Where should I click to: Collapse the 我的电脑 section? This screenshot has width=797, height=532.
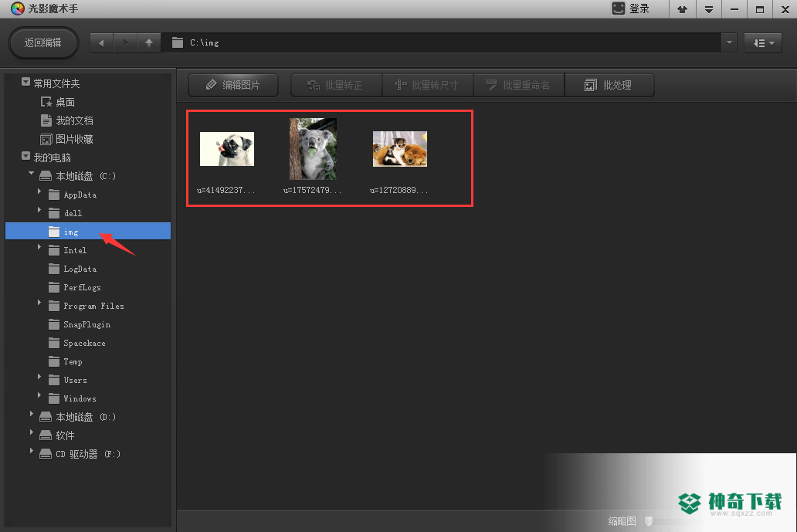(x=26, y=156)
